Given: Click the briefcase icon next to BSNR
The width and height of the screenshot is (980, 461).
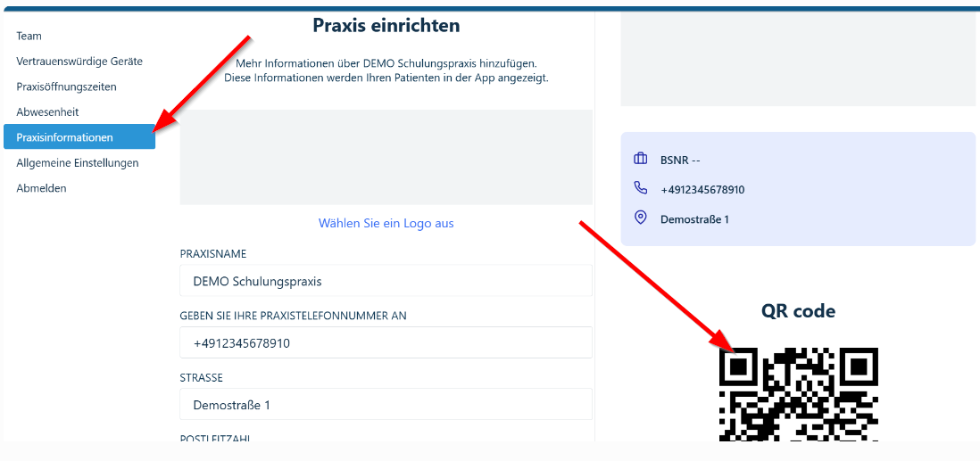Looking at the screenshot, I should [x=640, y=160].
